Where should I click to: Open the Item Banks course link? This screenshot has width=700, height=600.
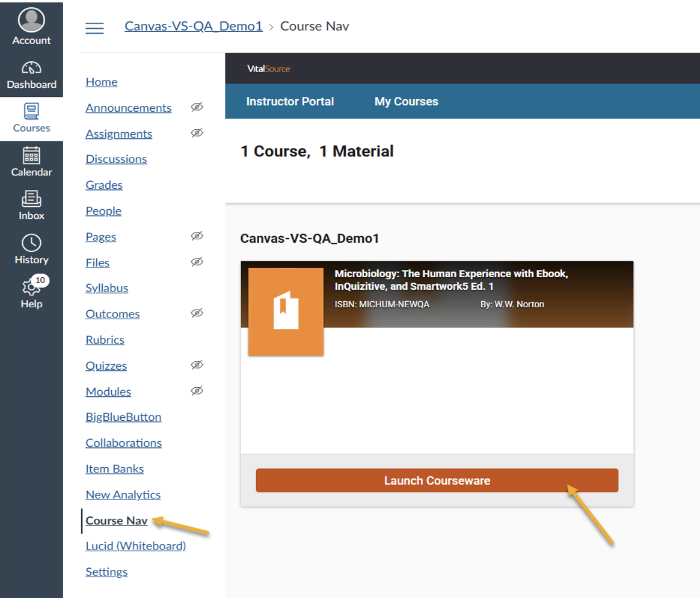(x=115, y=469)
